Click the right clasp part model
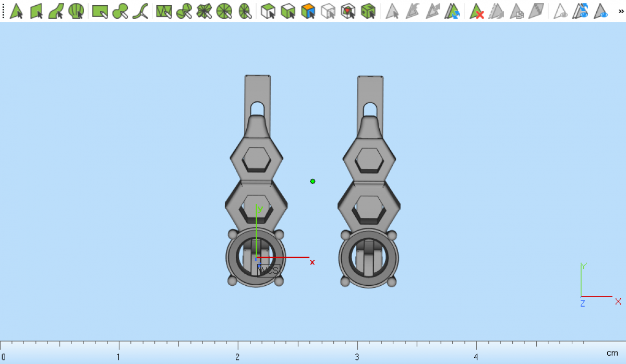This screenshot has height=364, width=626. 369,181
